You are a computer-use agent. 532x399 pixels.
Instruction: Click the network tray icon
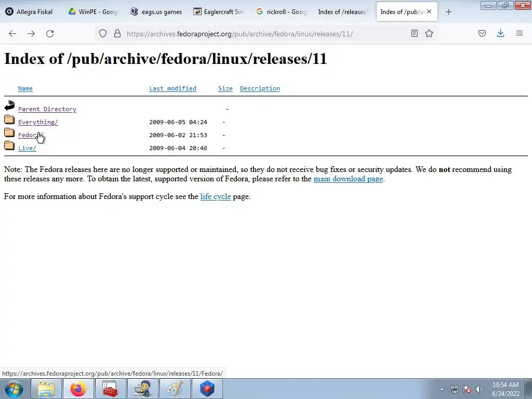pyautogui.click(x=454, y=389)
